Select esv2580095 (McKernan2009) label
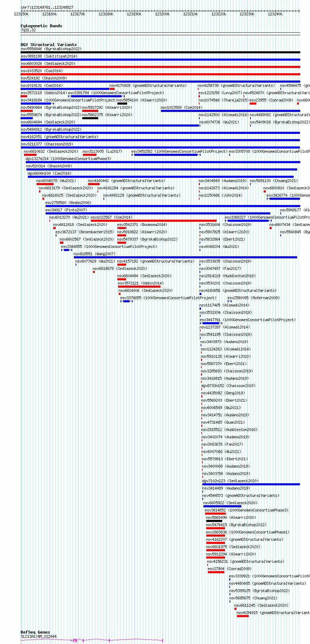 (x=254, y=298)
